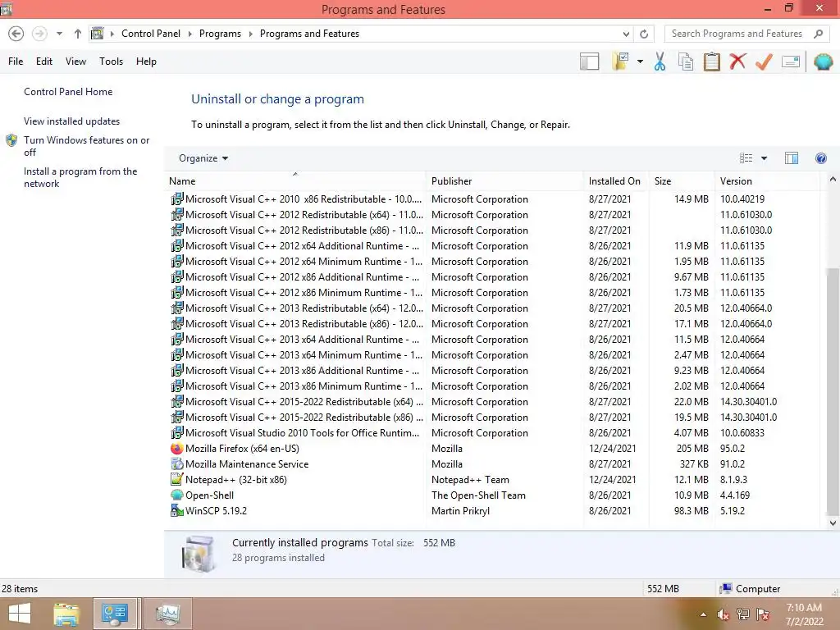This screenshot has width=840, height=630.
Task: Expand the arrow after Programs breadcrumb
Action: click(x=250, y=34)
